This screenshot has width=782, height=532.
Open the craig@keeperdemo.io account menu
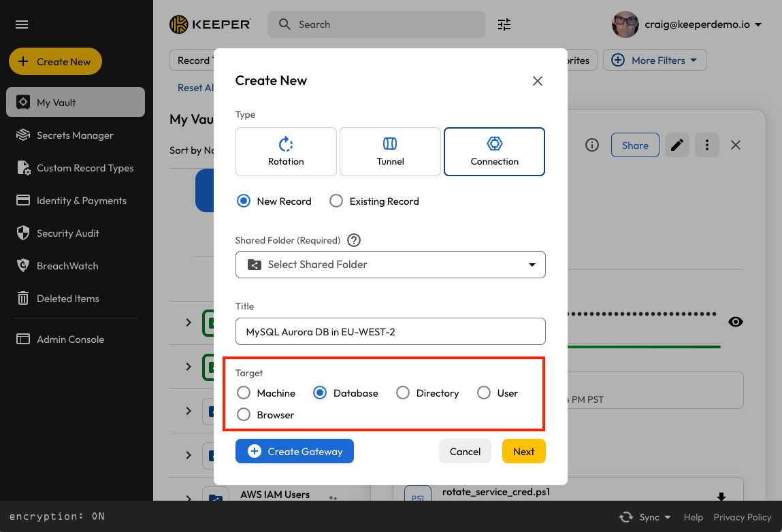[x=687, y=24]
